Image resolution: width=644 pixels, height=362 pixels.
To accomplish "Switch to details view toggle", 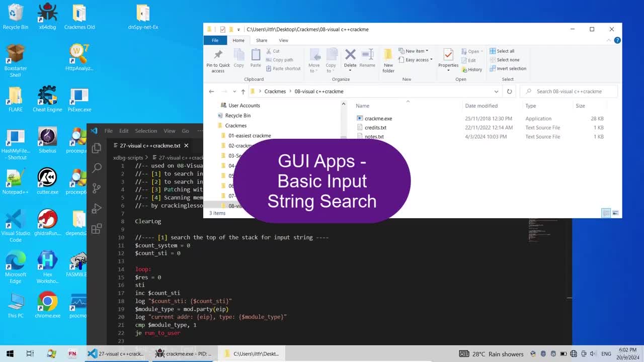I will [606, 213].
